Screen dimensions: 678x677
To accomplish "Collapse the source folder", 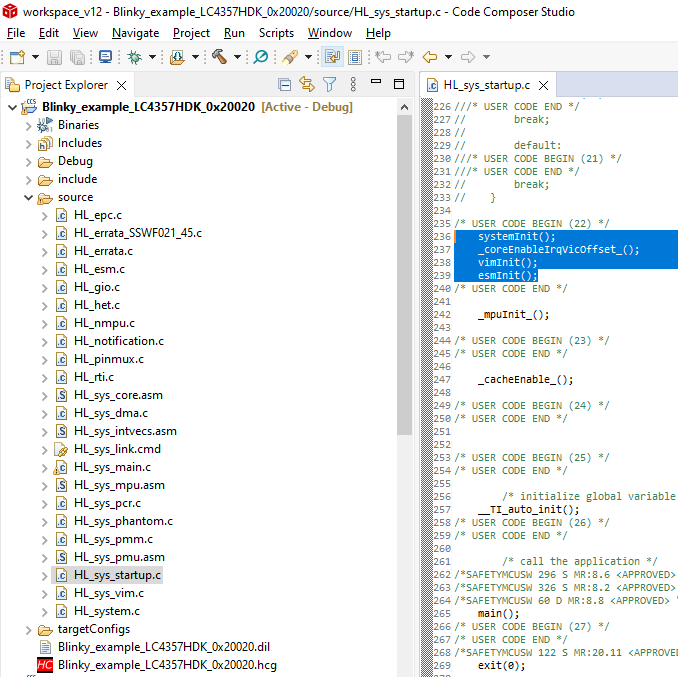I will point(29,198).
